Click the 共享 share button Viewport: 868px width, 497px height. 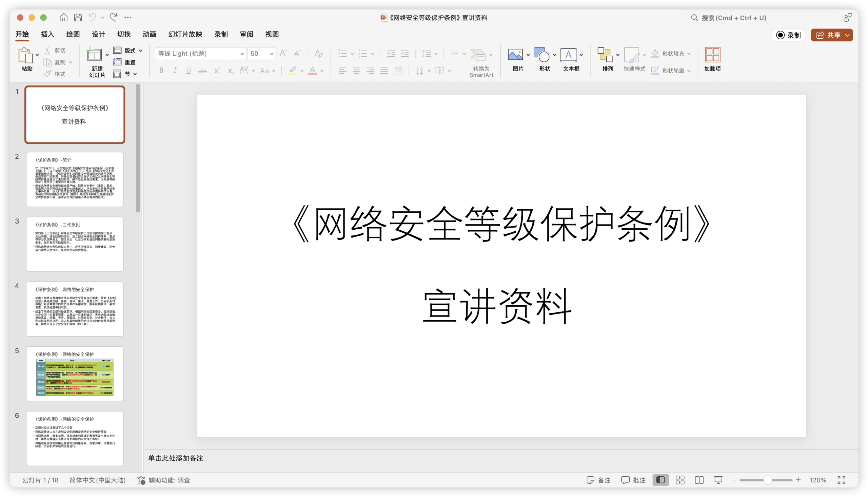[831, 35]
